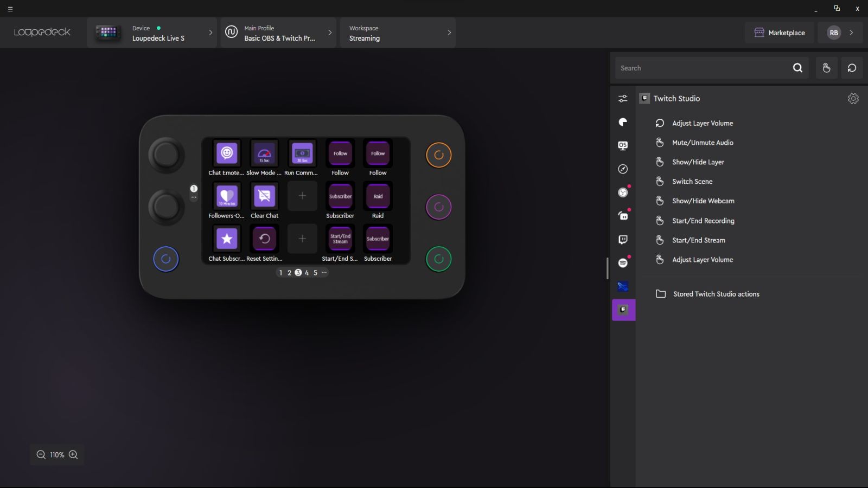Select the Clear Chat tile

coord(264,196)
